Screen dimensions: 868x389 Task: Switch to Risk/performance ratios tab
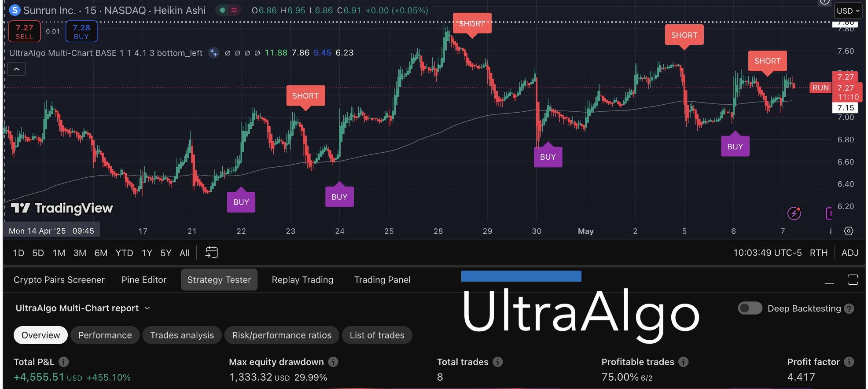(282, 335)
